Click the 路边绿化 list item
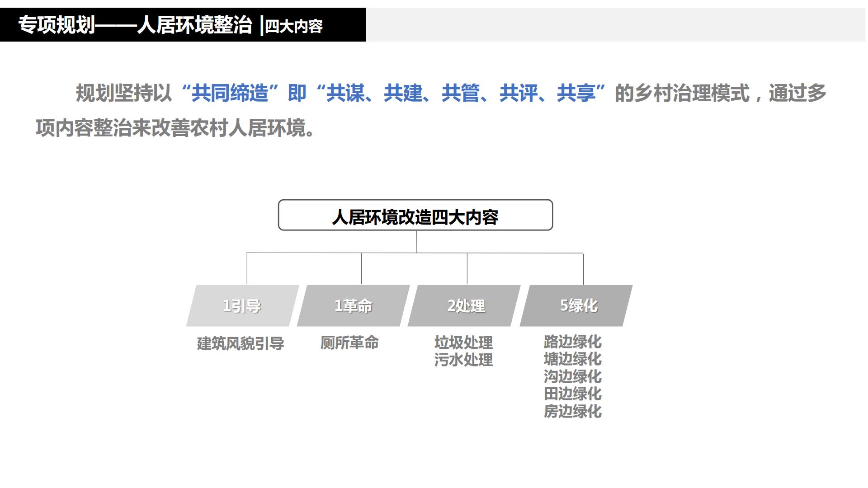Viewport: 868px width, 488px height. point(572,343)
